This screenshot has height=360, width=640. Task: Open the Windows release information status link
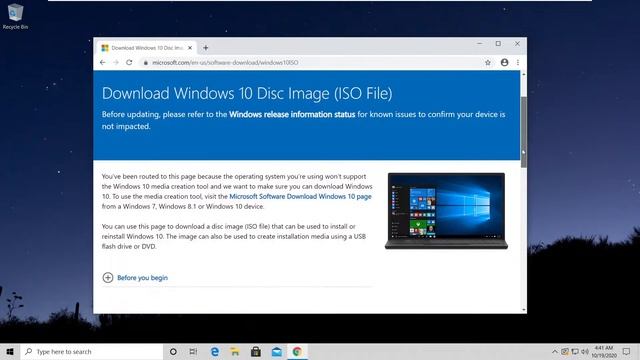click(x=292, y=114)
